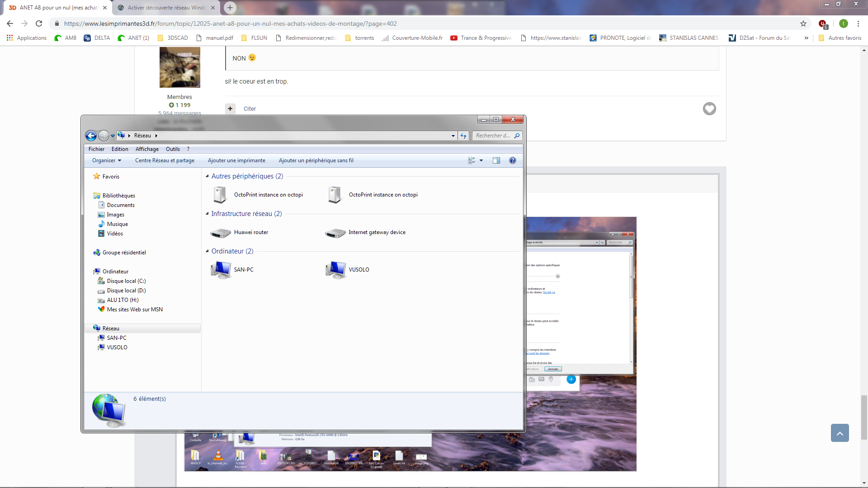Open the Edition menu
Screen dimensions: 868x488
(120, 149)
